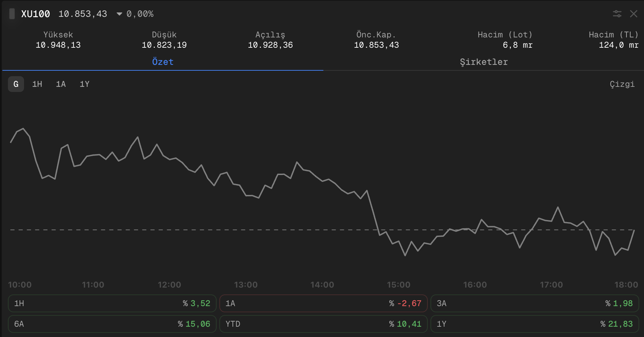
Task: Click the 3A performance card showing 1,98
Action: (x=534, y=303)
